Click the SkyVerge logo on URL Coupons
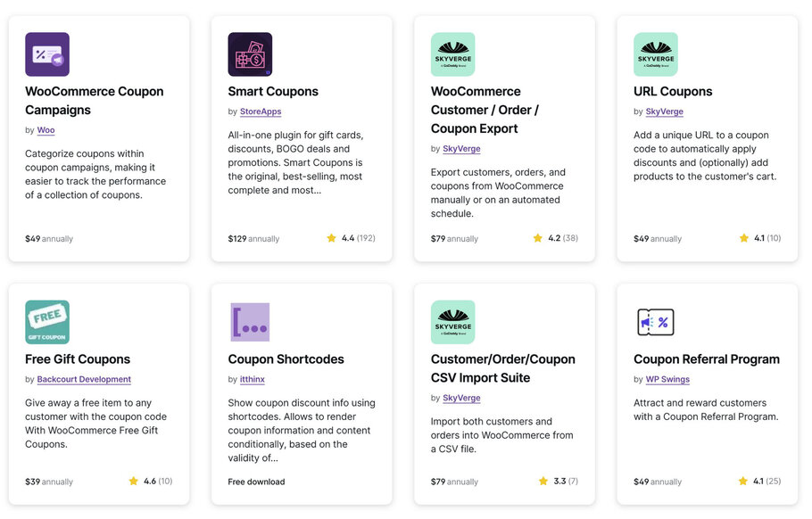The height and width of the screenshot is (519, 812). click(656, 54)
